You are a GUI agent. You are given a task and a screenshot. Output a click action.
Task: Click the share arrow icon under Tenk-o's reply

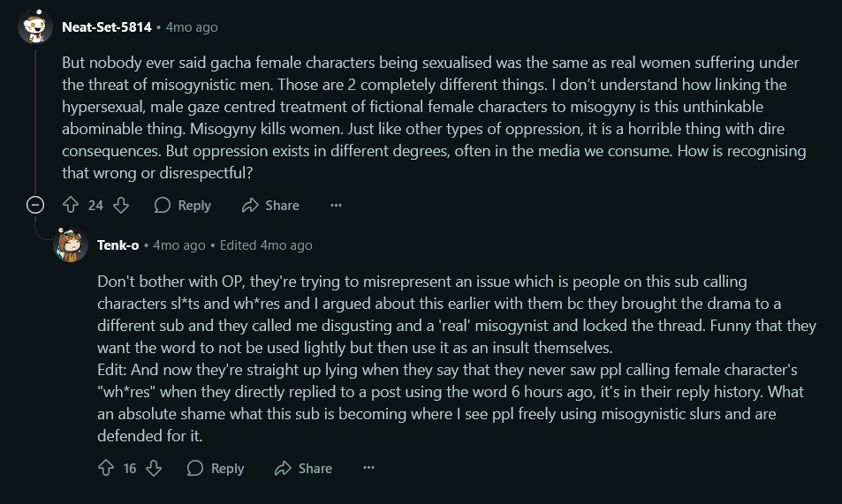click(283, 468)
